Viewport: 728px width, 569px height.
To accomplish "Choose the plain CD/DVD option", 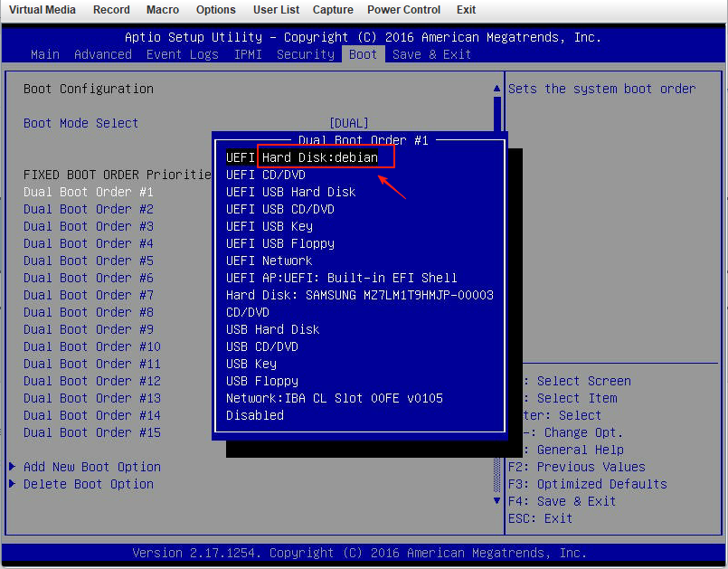I will 248,312.
